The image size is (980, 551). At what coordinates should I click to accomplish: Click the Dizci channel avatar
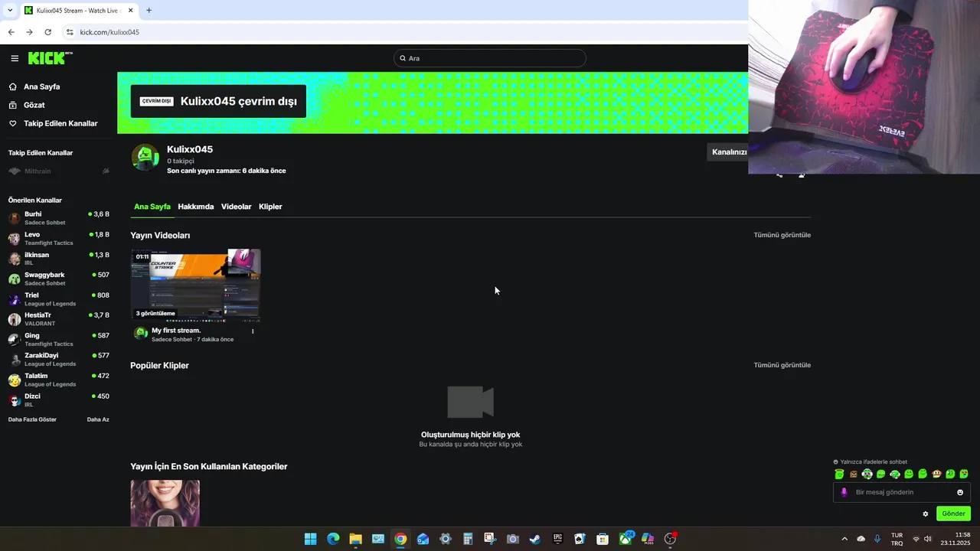point(14,400)
